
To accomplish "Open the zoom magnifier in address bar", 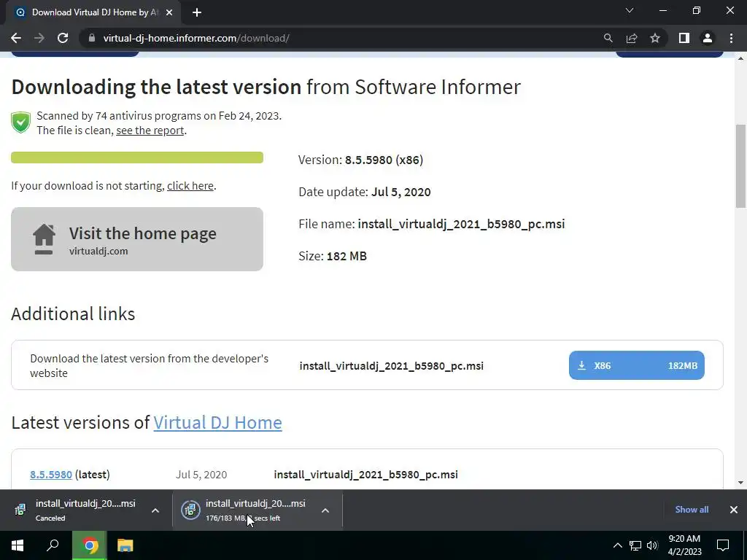I will 608,38.
